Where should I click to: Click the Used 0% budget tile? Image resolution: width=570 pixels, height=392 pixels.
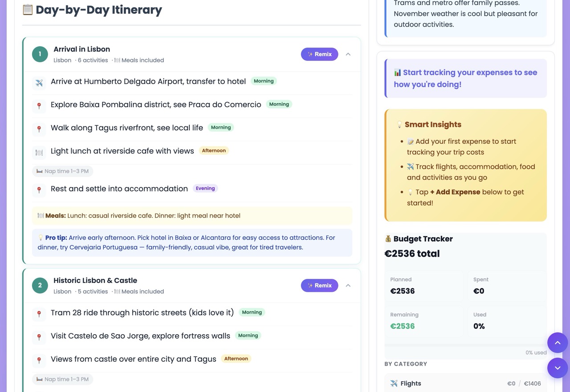click(507, 321)
